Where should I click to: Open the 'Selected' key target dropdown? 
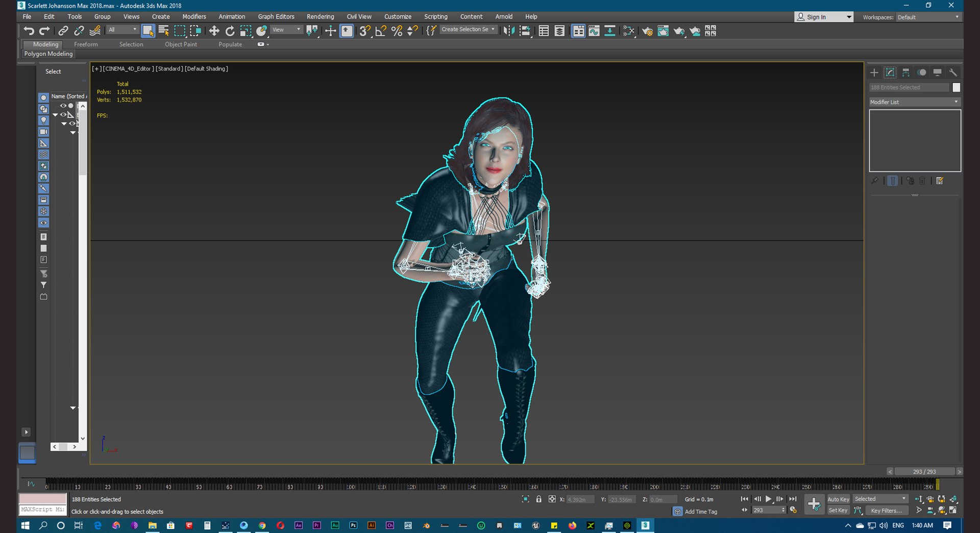(880, 499)
